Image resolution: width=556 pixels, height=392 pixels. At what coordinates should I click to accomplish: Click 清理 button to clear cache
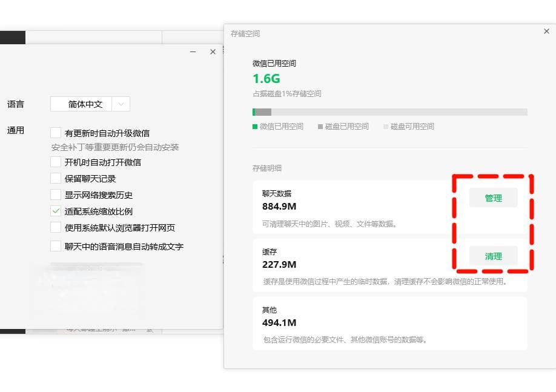coord(493,256)
